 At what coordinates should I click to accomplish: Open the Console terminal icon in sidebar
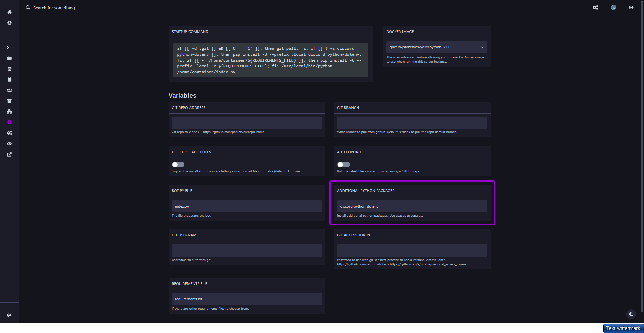[9, 48]
